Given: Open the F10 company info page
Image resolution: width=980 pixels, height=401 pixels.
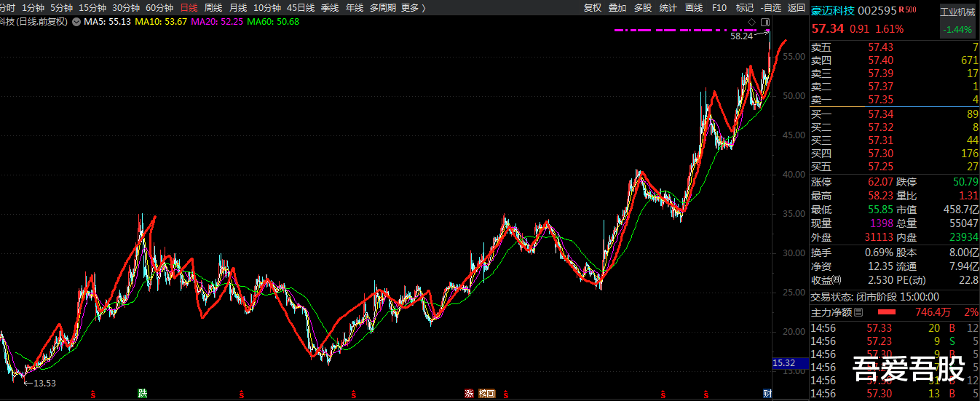Looking at the screenshot, I should pyautogui.click(x=719, y=7).
